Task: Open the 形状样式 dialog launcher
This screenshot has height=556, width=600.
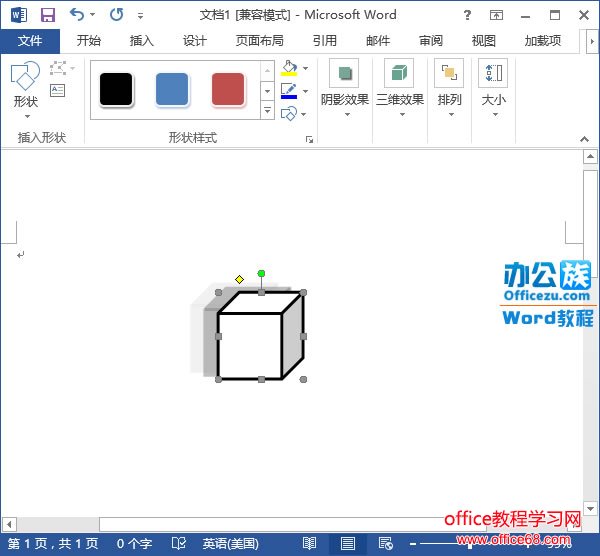Action: coord(309,140)
